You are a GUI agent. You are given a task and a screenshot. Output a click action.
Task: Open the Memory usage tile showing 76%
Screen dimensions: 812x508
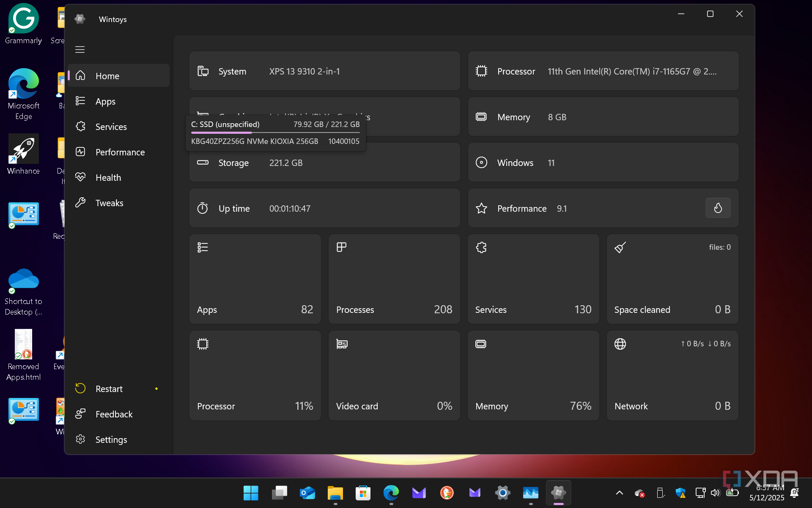tap(533, 375)
